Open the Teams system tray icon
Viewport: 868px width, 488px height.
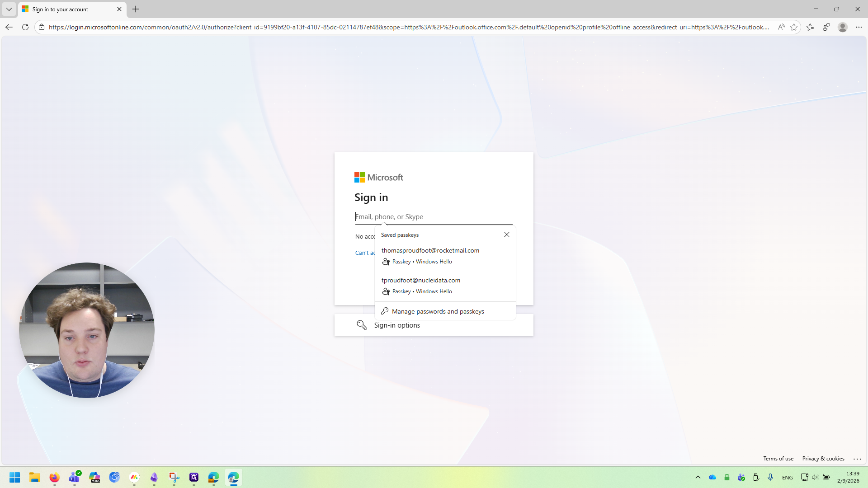(x=741, y=477)
